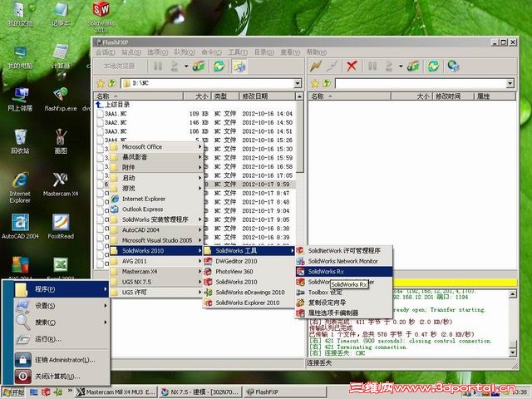
Task: Open Toolbox 设定 entry
Action: tap(343, 292)
